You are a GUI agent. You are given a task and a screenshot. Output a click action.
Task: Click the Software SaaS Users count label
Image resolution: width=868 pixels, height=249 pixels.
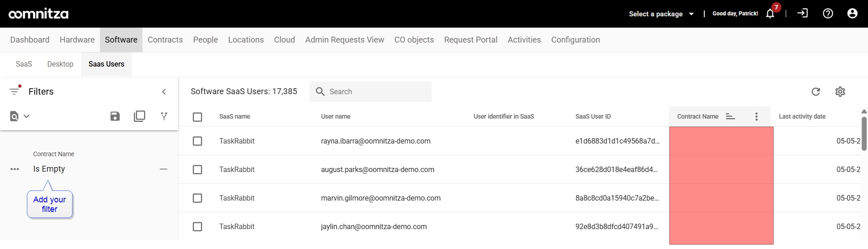pos(244,91)
